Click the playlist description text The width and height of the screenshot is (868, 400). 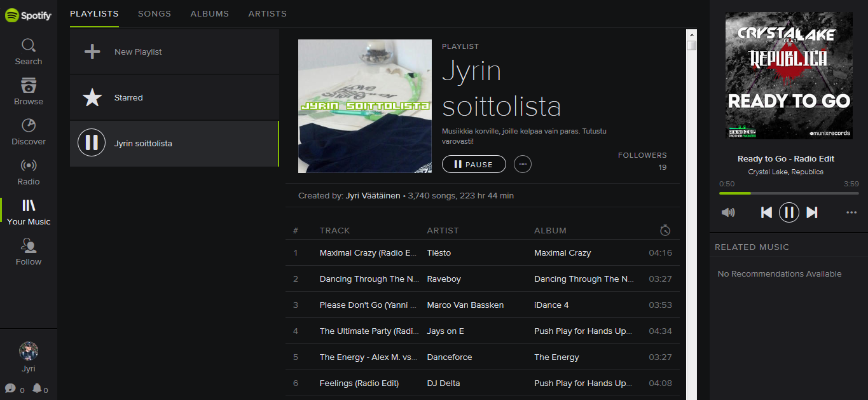click(524, 136)
